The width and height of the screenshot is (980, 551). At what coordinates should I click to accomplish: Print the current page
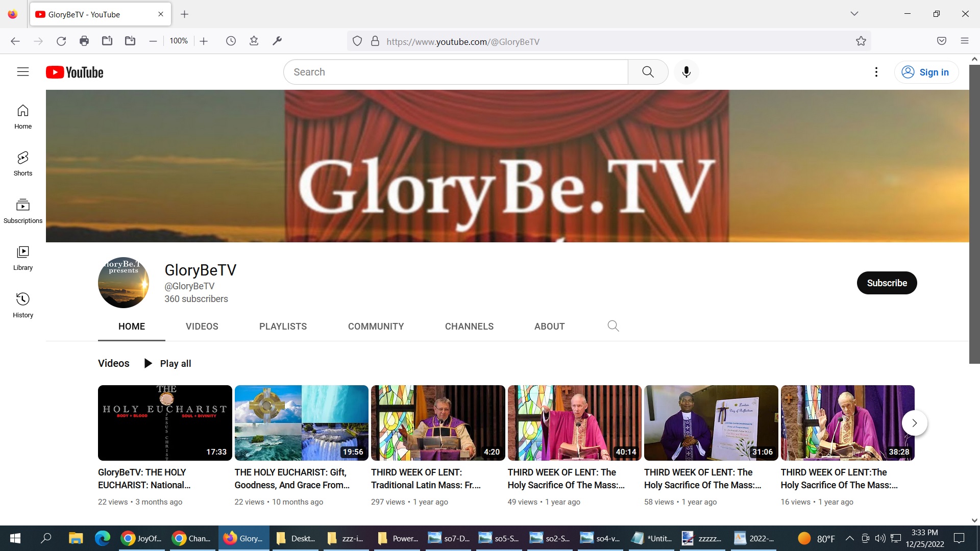pyautogui.click(x=84, y=41)
